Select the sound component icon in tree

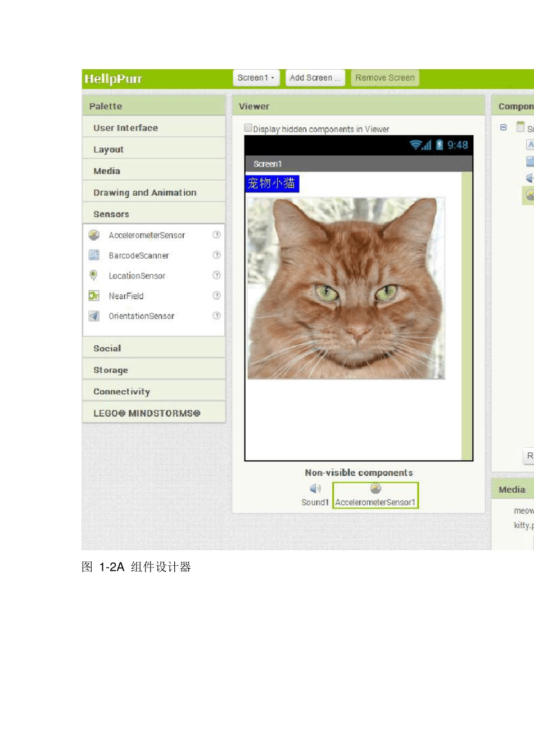[x=530, y=178]
